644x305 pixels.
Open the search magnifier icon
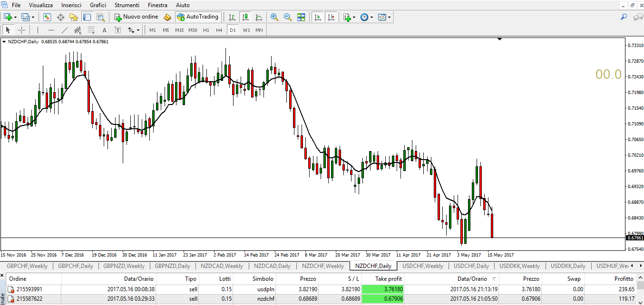pos(624,17)
